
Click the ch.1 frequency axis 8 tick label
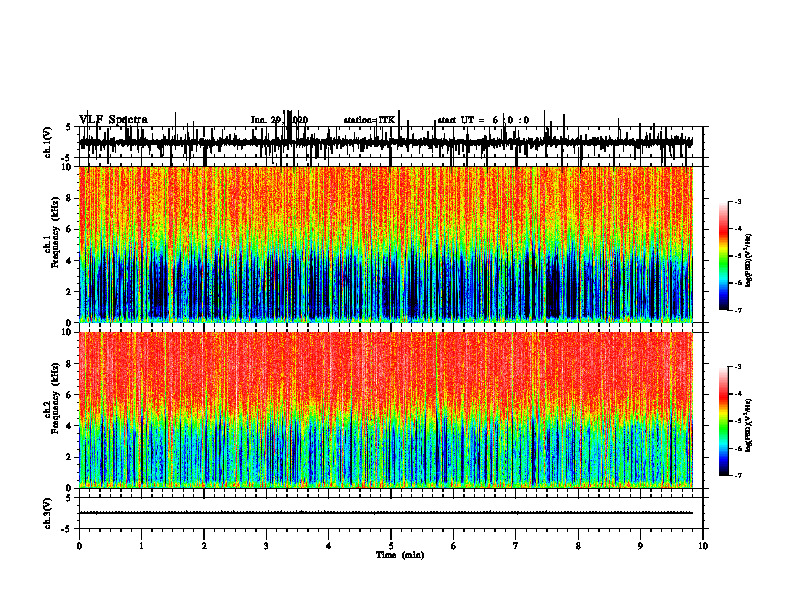(70, 198)
